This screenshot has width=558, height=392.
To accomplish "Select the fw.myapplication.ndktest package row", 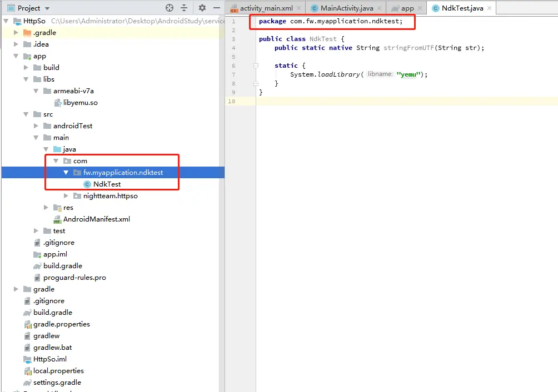I will 113,172.
